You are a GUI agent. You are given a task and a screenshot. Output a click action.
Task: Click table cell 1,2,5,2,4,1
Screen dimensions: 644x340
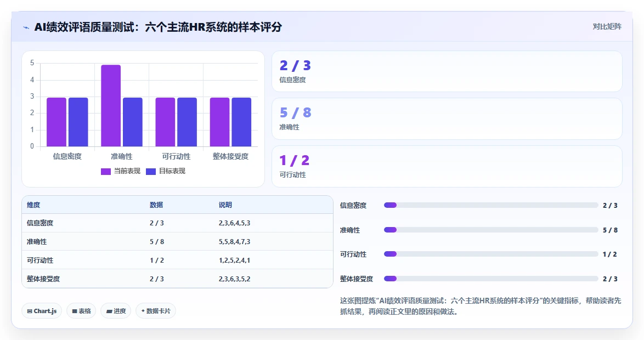pos(235,260)
